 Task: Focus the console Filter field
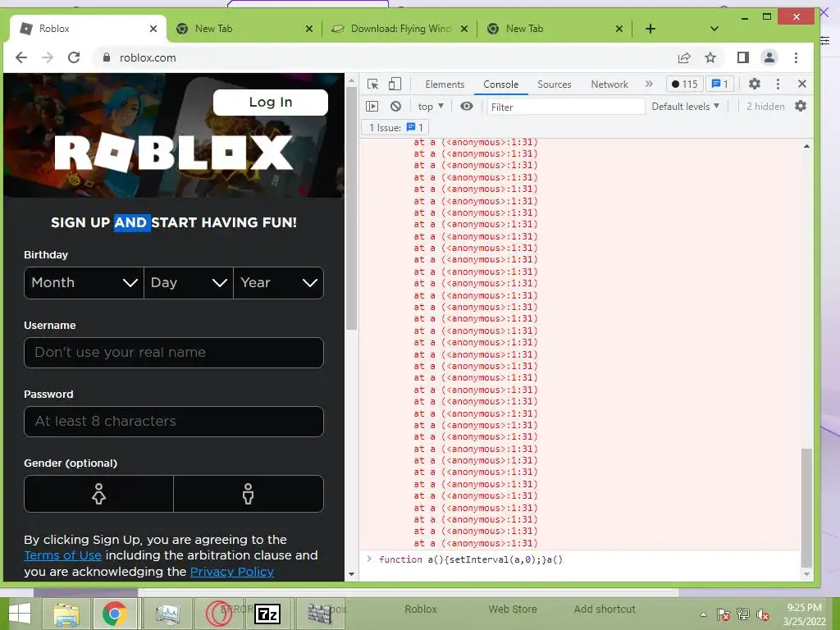[566, 107]
